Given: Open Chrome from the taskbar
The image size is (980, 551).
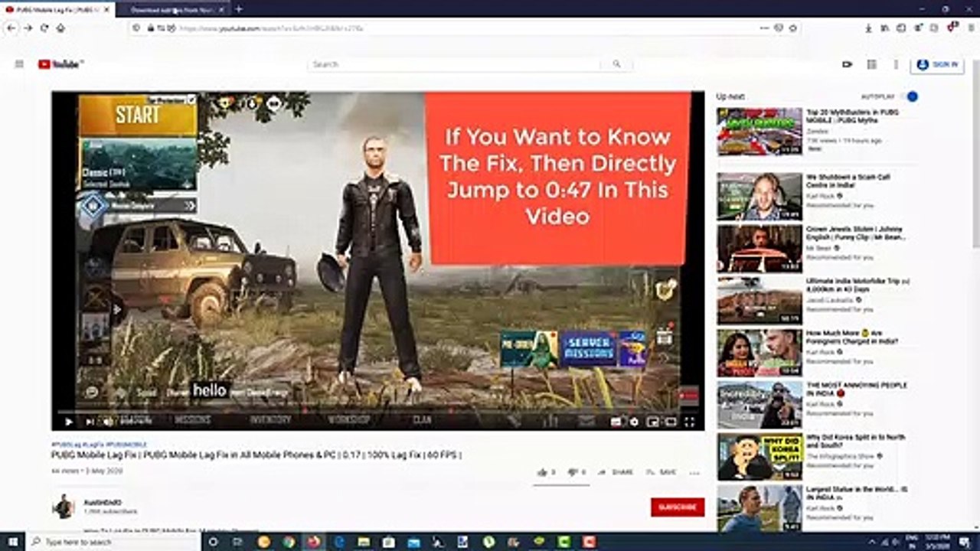Looking at the screenshot, I should [x=289, y=542].
